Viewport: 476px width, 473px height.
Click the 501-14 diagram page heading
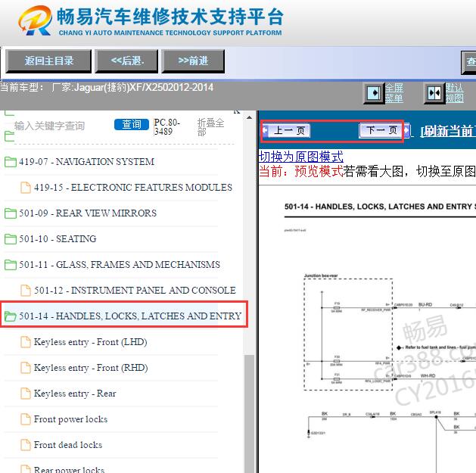pyautogui.click(x=379, y=207)
